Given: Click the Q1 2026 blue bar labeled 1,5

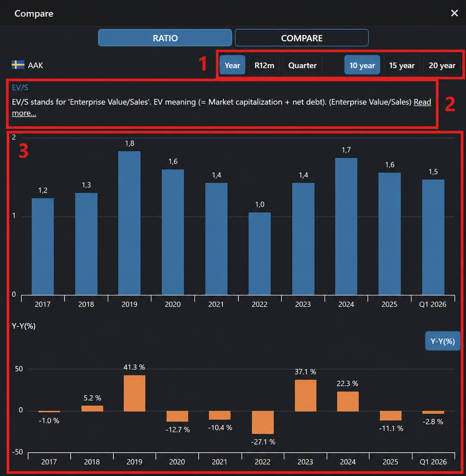Looking at the screenshot, I should (x=433, y=237).
